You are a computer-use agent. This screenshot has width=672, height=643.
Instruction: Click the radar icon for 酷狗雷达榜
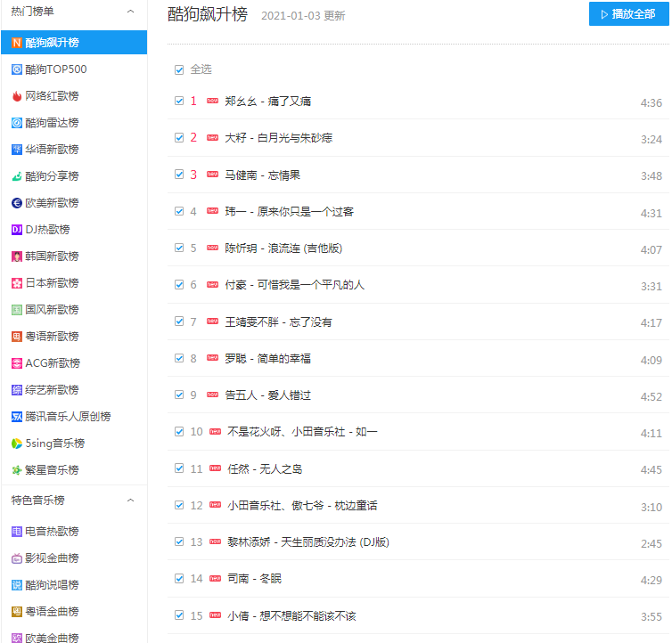point(16,123)
